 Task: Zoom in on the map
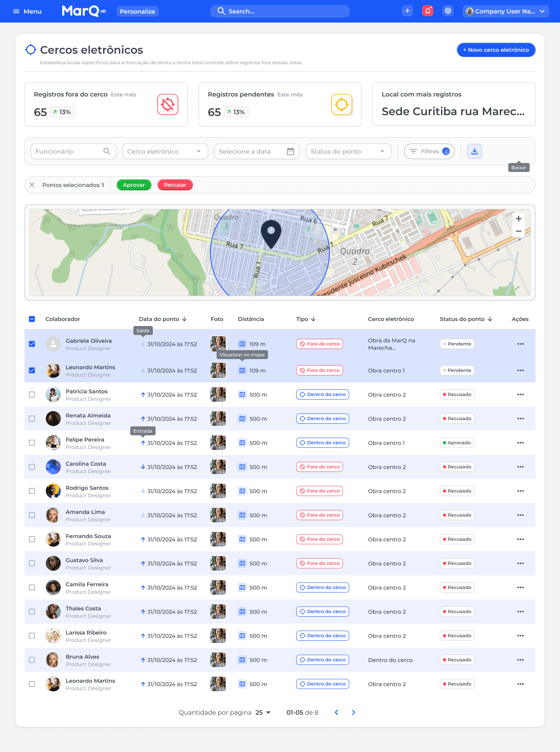click(x=518, y=219)
